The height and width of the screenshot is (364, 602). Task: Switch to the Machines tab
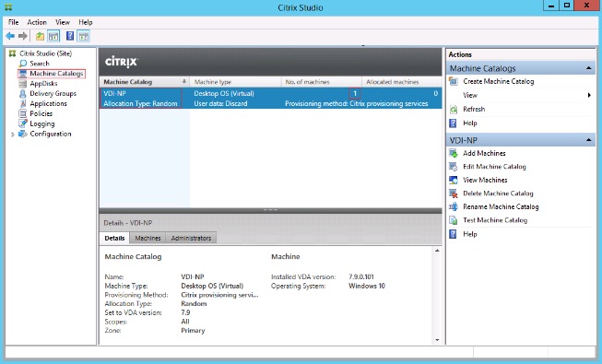(148, 238)
